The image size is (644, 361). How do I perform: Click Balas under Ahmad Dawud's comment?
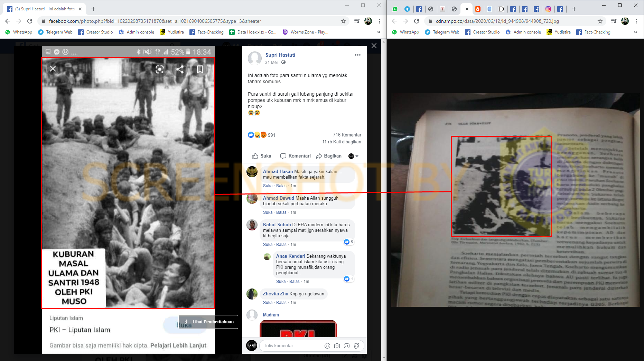[x=281, y=212]
